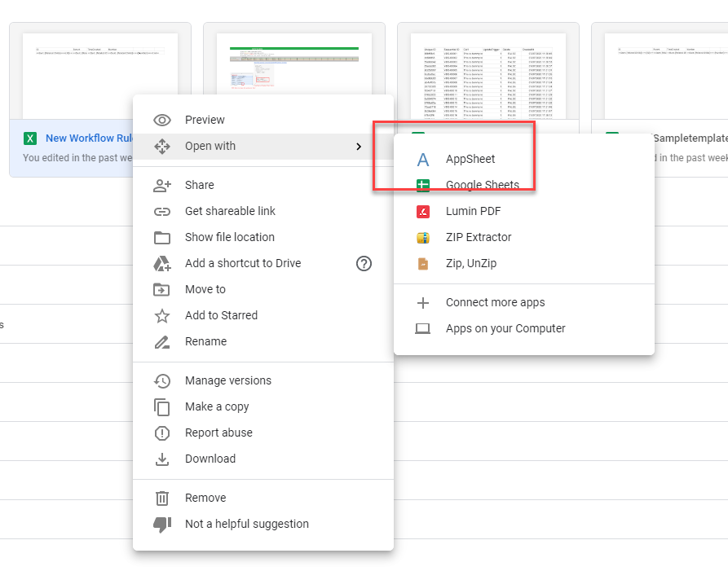Click the Preview eye icon
The height and width of the screenshot is (571, 728).
click(x=162, y=120)
